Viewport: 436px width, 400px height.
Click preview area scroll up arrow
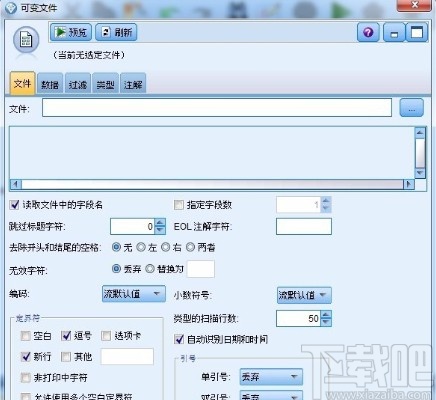pos(420,133)
